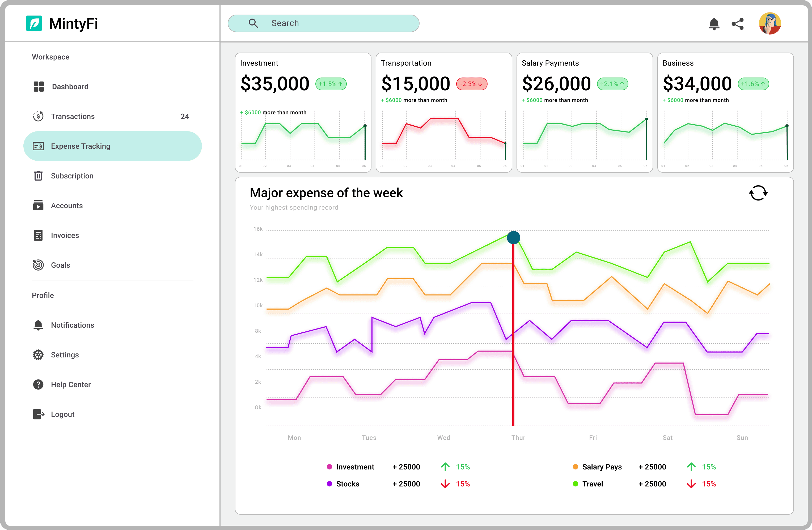This screenshot has width=812, height=530.
Task: Click Salary Pays legend label
Action: coord(602,467)
